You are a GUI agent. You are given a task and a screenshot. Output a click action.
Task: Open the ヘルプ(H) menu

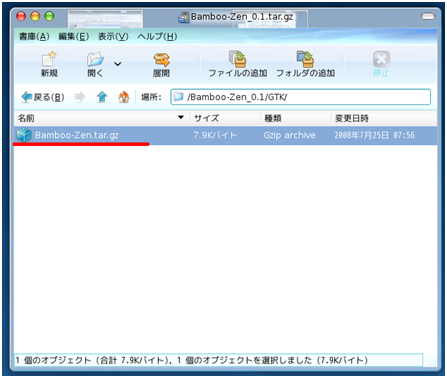pos(157,36)
